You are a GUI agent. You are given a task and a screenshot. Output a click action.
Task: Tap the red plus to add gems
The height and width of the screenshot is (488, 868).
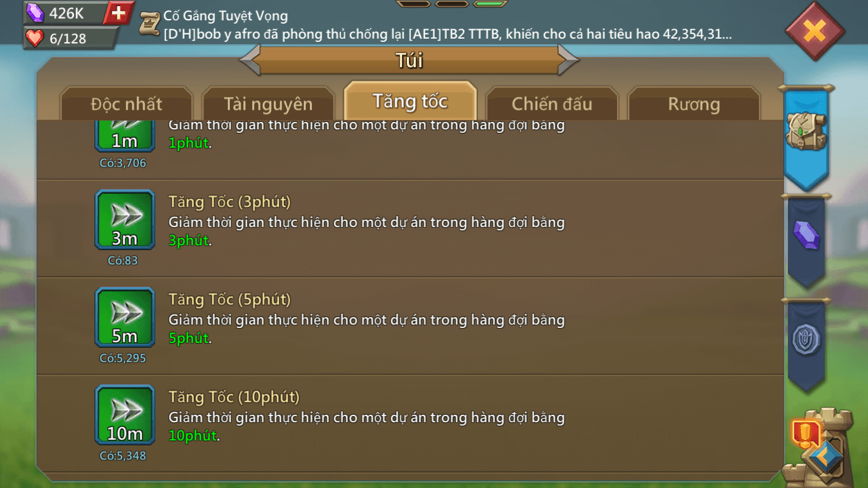[x=119, y=13]
